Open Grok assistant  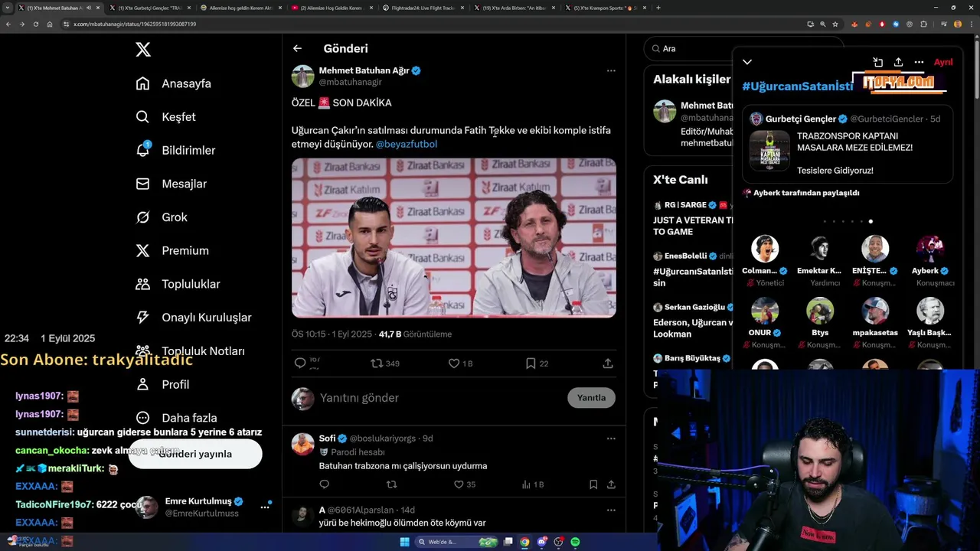click(161, 217)
